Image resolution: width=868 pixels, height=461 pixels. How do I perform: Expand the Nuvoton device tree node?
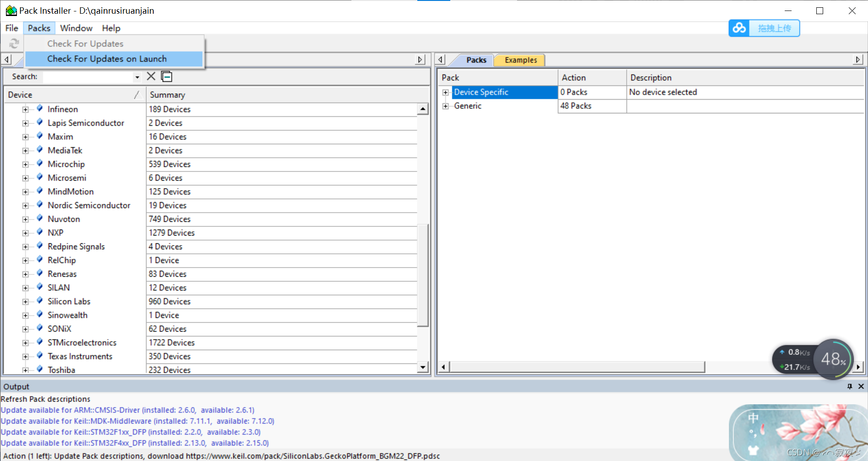(26, 219)
